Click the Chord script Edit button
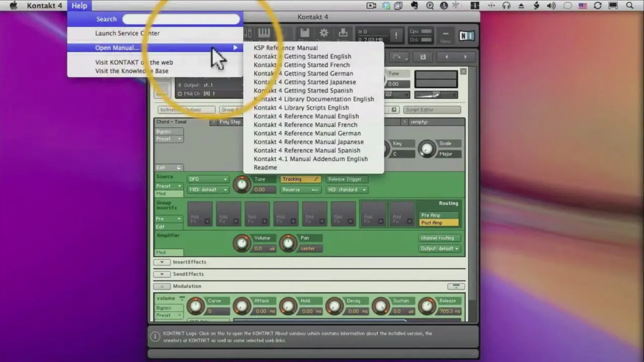The width and height of the screenshot is (644, 362). pos(169,167)
